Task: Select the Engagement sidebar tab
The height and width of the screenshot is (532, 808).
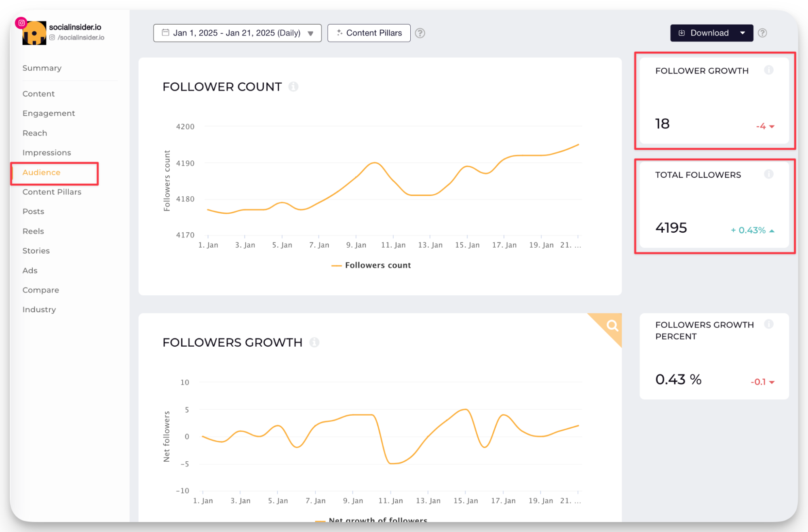Action: pyautogui.click(x=49, y=113)
